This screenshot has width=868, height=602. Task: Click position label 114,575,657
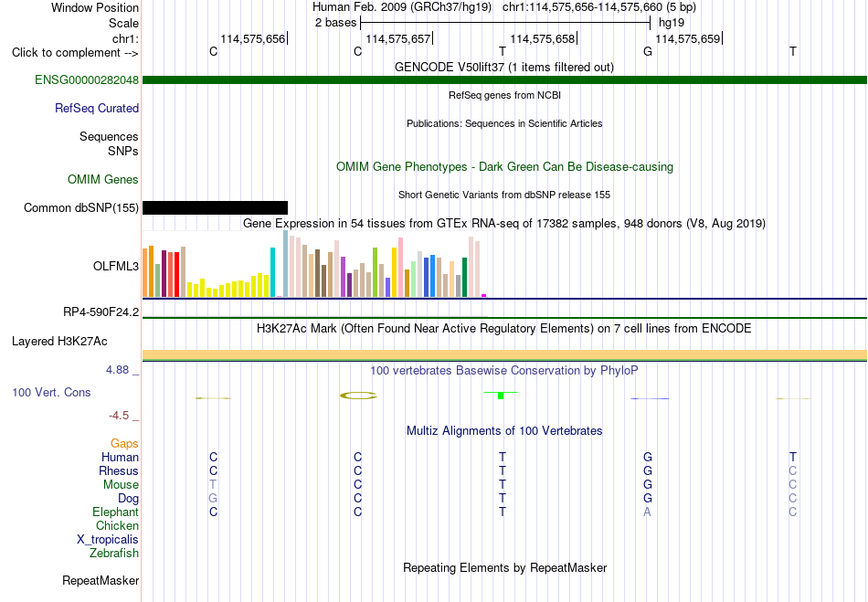point(398,38)
